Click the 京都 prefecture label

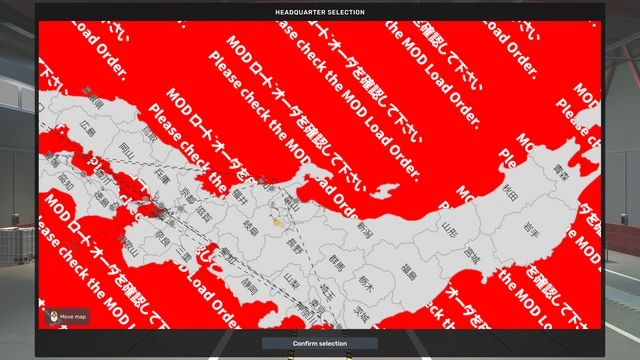(188, 197)
